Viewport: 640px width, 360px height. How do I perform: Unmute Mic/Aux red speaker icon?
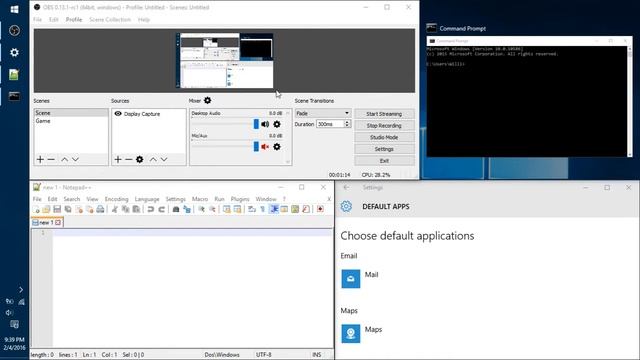tap(265, 147)
